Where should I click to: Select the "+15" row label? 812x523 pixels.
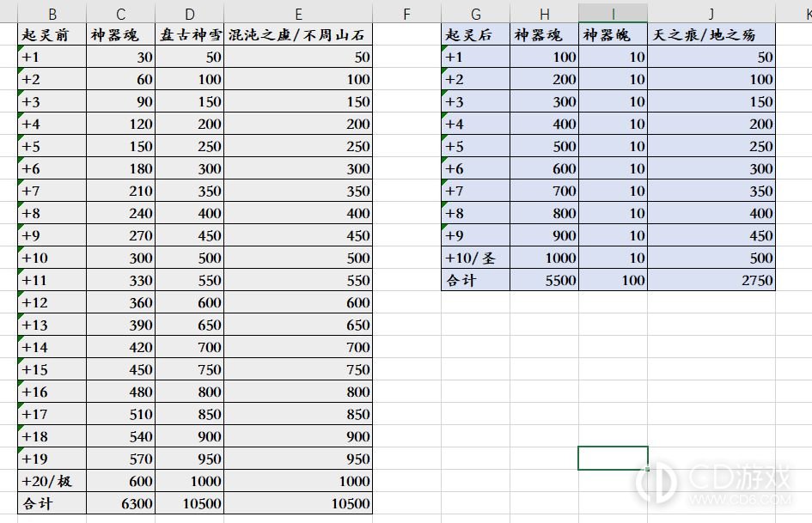(52, 369)
